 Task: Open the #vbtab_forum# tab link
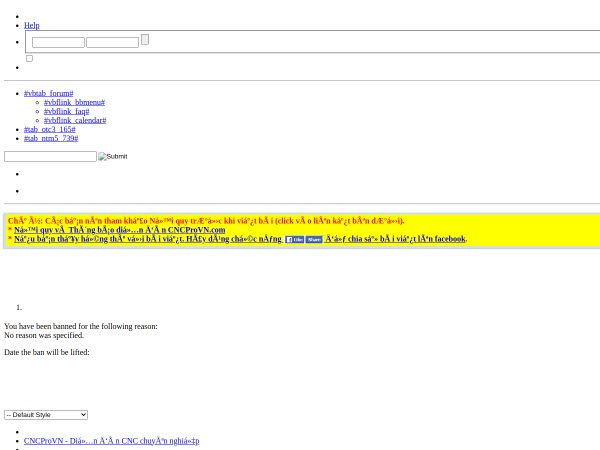tap(49, 93)
